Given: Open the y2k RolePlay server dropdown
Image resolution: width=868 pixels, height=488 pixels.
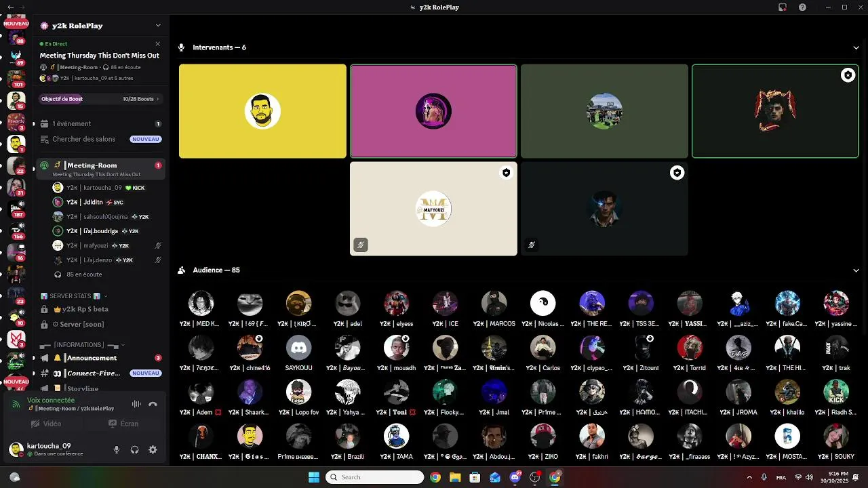Looking at the screenshot, I should coord(158,26).
